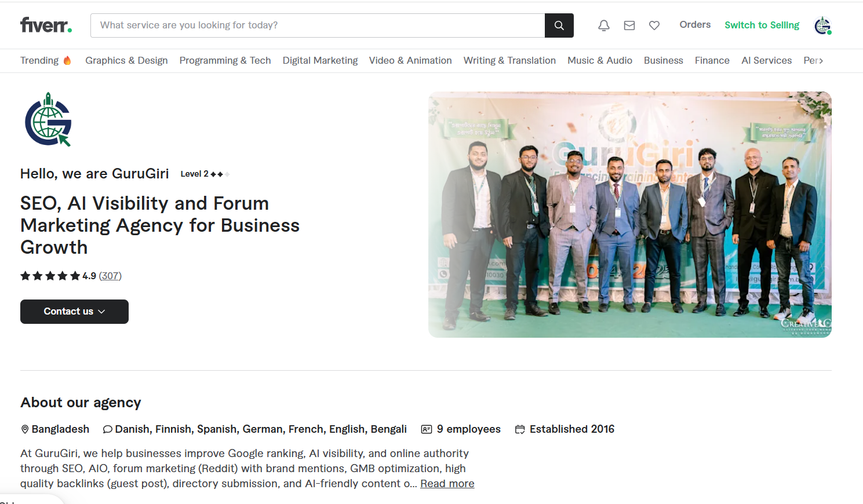Click the Trending flame icon

click(x=67, y=60)
